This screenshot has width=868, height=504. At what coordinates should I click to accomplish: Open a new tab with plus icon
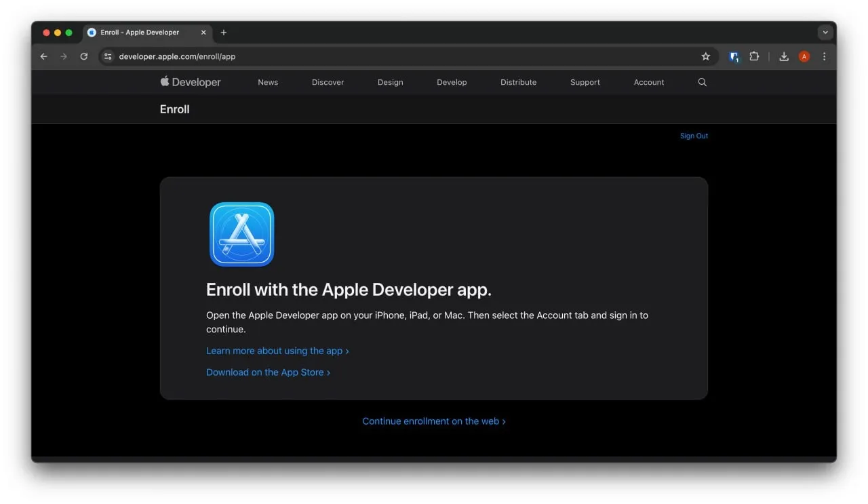[224, 32]
